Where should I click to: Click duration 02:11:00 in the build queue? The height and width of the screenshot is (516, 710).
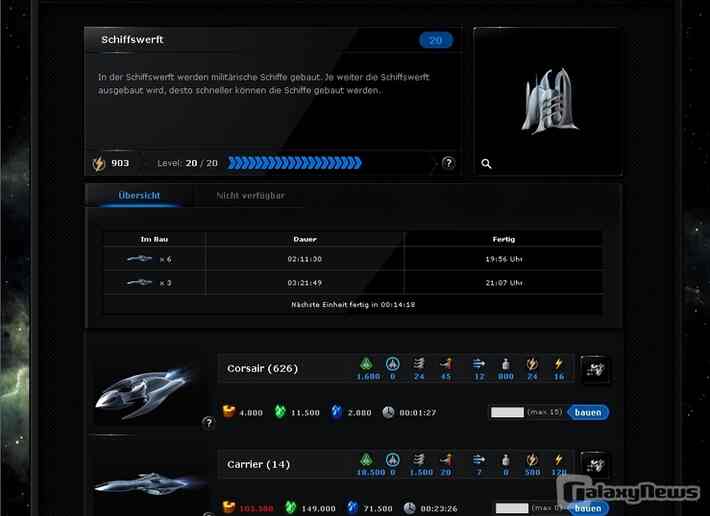click(305, 259)
